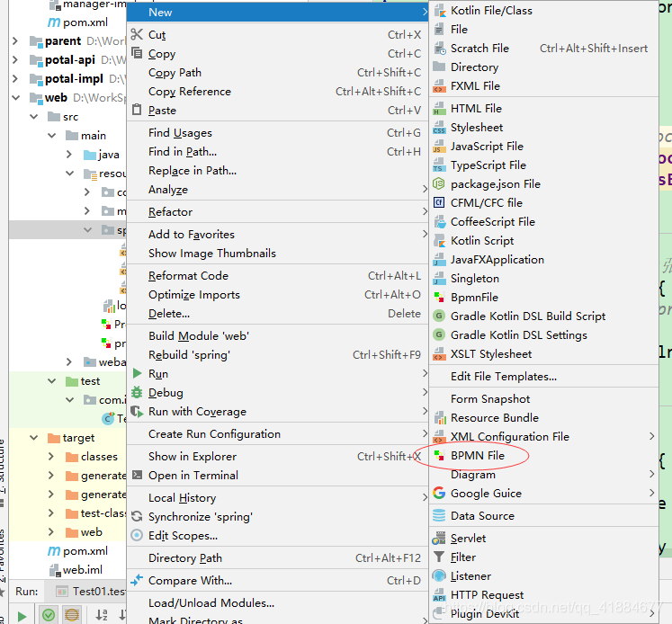The height and width of the screenshot is (624, 672).
Task: Click the Synchronize refresh icon
Action: [x=137, y=516]
